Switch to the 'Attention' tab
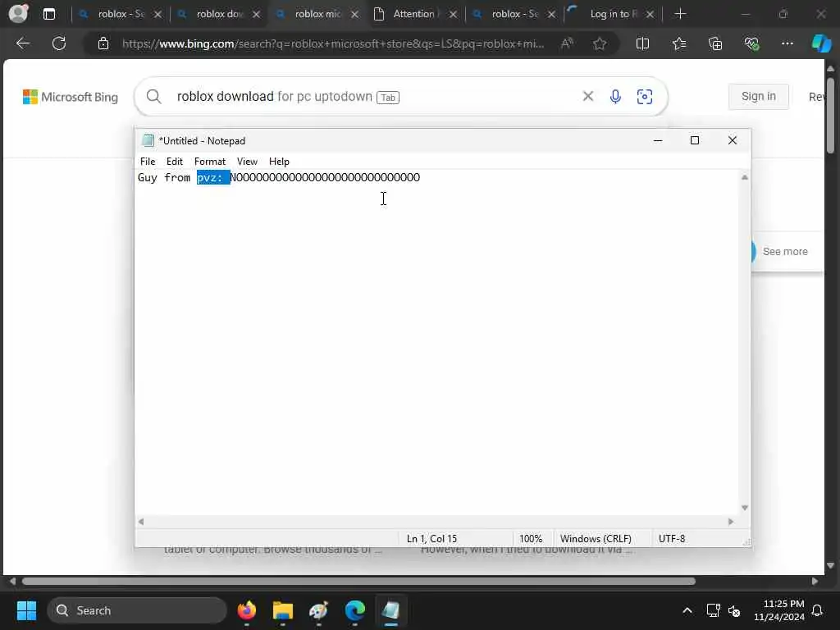Viewport: 840px width, 630px height. (x=414, y=14)
